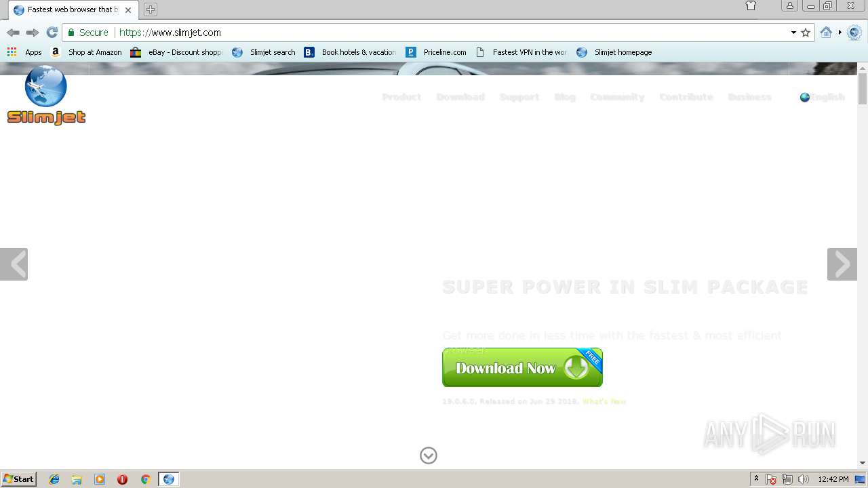The width and height of the screenshot is (868, 488).
Task: Open the Community menu item
Action: tap(617, 97)
